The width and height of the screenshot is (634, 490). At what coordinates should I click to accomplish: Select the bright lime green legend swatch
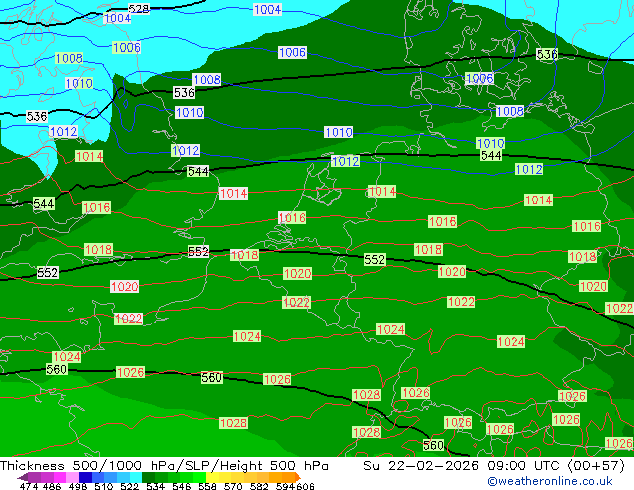click(x=199, y=477)
